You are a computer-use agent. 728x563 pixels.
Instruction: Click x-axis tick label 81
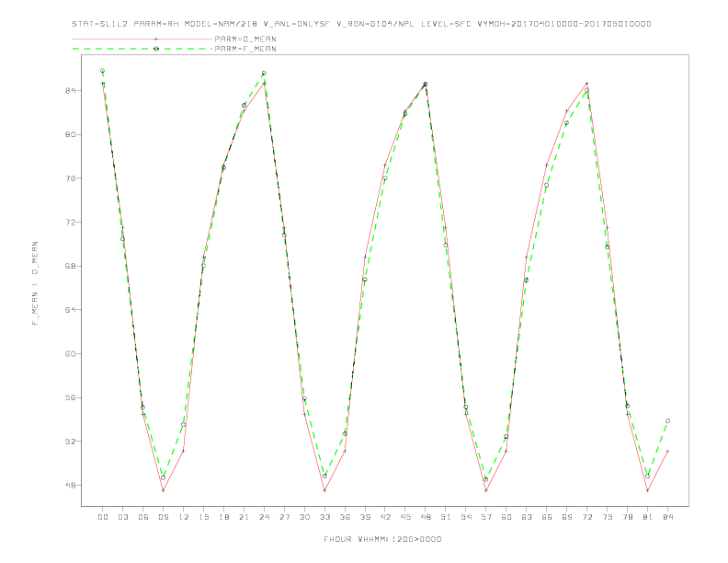(x=648, y=517)
